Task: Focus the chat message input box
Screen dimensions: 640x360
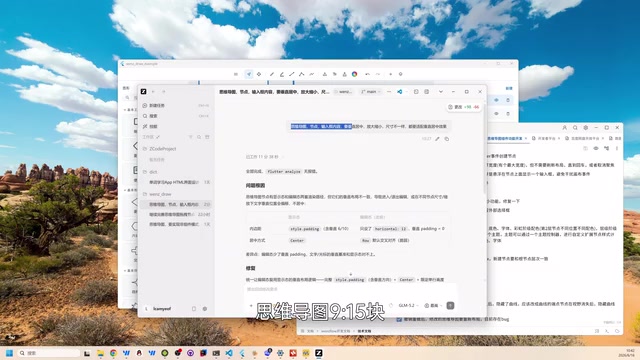Action: pyautogui.click(x=350, y=289)
